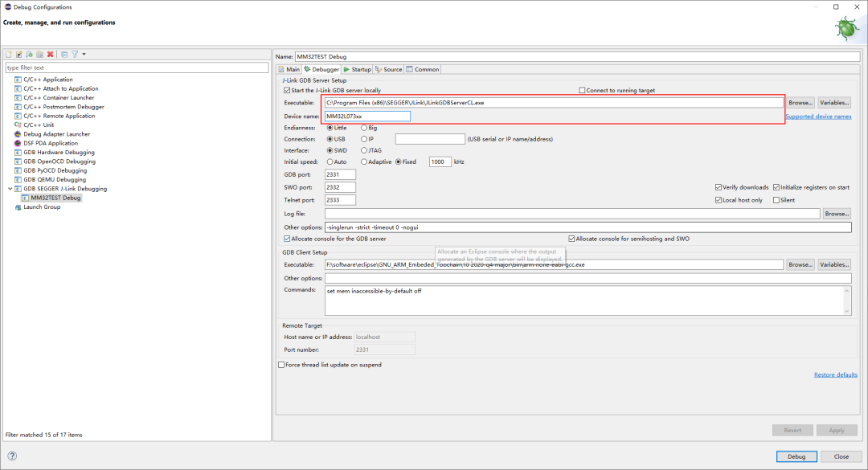Click icon of C/C++ Attach to Application
This screenshot has height=470, width=868.
pyautogui.click(x=18, y=88)
